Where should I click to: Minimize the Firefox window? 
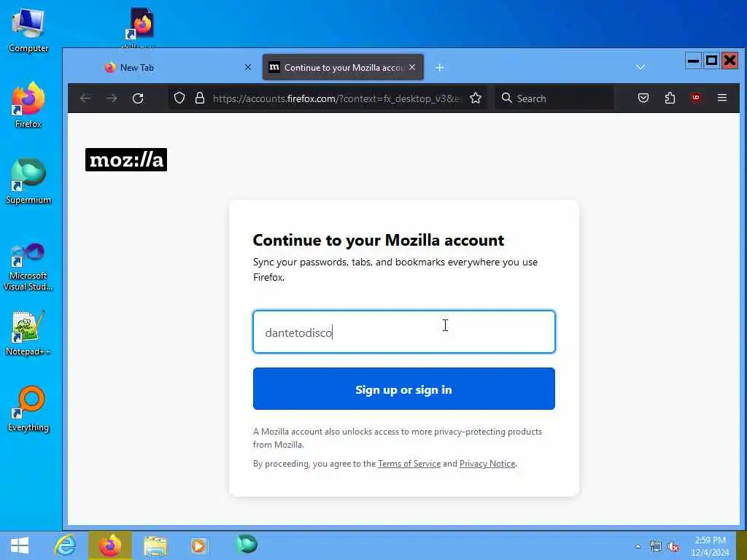click(693, 61)
